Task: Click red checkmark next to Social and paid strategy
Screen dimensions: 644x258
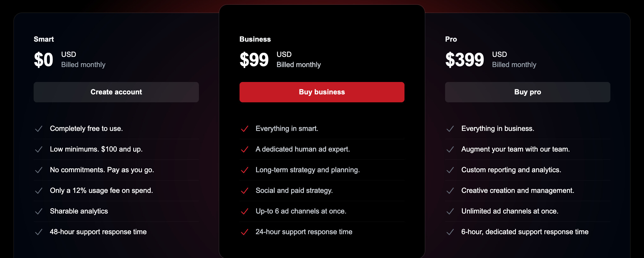Action: (x=244, y=191)
